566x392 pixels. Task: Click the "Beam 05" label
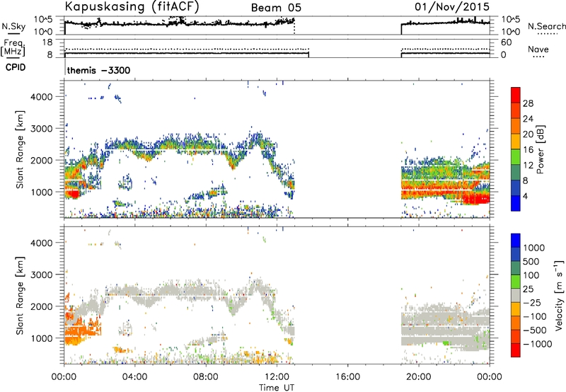pyautogui.click(x=276, y=8)
